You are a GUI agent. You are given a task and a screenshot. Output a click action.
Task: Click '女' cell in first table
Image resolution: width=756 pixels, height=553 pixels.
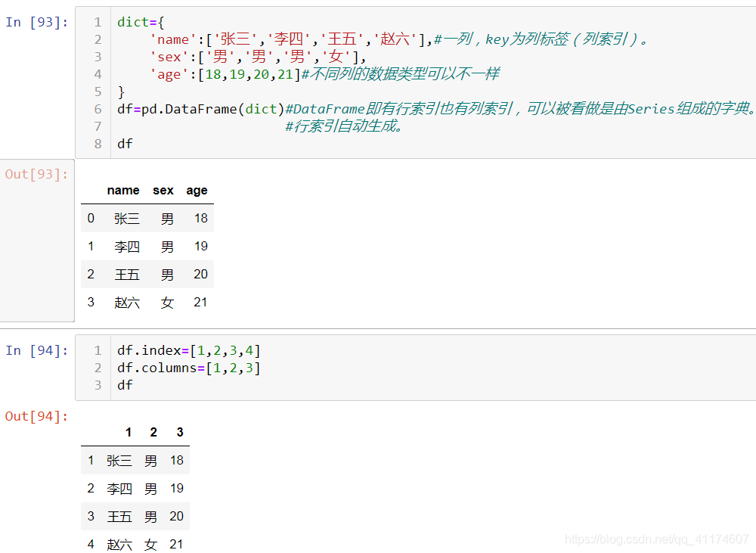coord(167,303)
